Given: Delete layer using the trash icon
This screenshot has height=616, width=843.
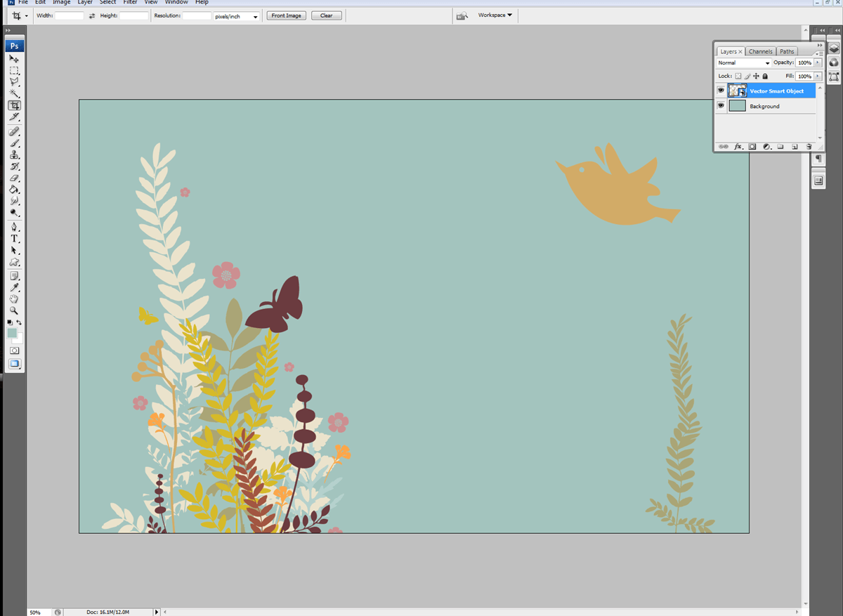Looking at the screenshot, I should [809, 147].
